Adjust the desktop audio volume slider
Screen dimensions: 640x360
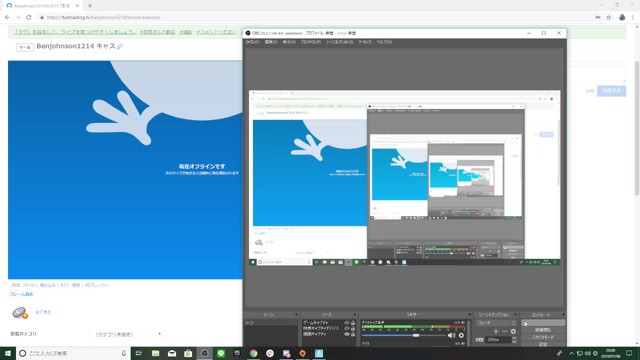(x=404, y=336)
